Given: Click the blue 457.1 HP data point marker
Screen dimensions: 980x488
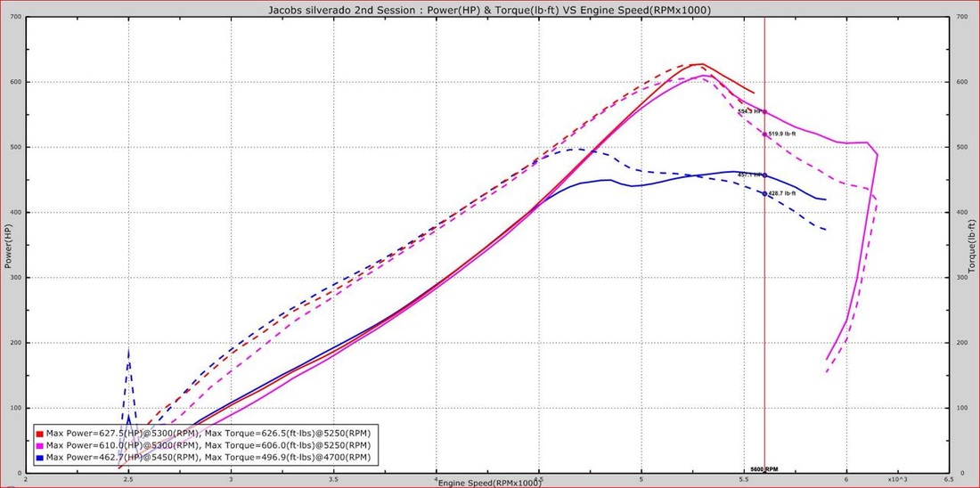Looking at the screenshot, I should 764,175.
